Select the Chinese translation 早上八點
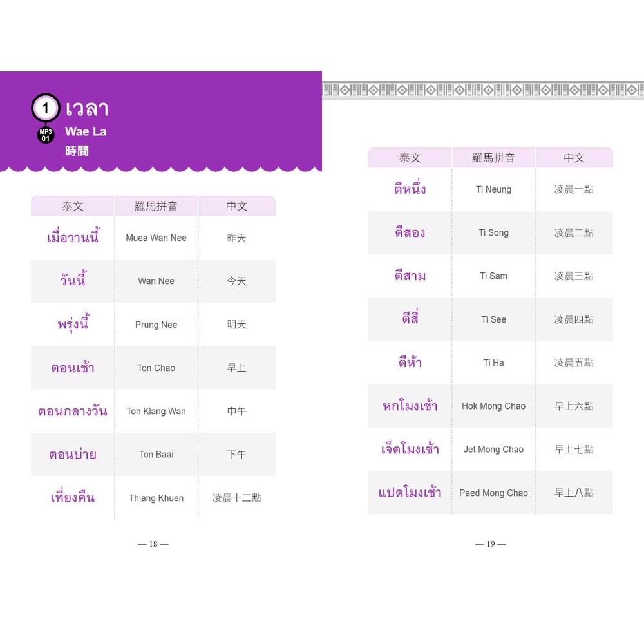The height and width of the screenshot is (644, 644). coord(574,493)
